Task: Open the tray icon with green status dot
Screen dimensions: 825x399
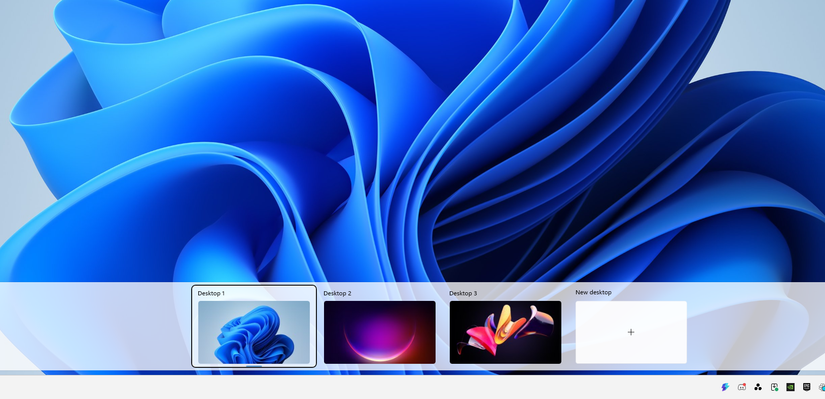Action: pos(774,387)
